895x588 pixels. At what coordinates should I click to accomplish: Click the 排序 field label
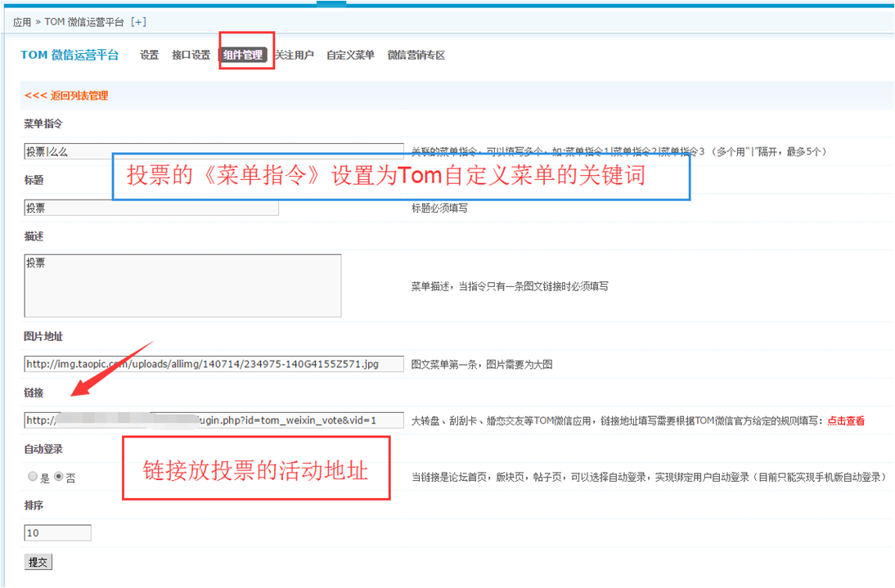(x=34, y=505)
